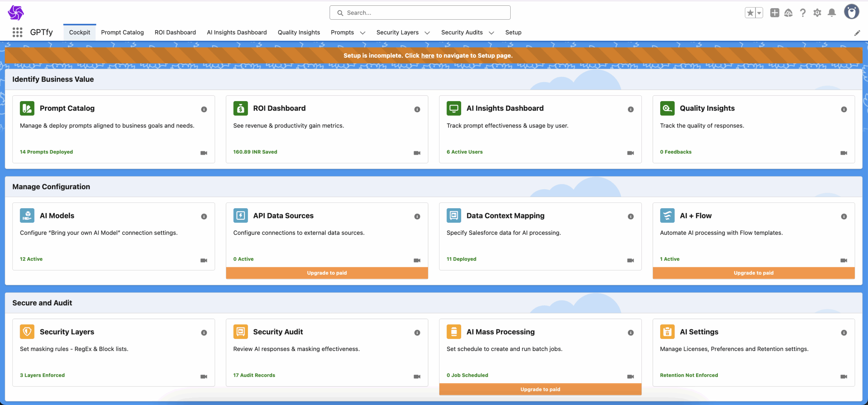Image resolution: width=868 pixels, height=405 pixels.
Task: Open video icon on Data Context Mapping card
Action: (x=631, y=261)
